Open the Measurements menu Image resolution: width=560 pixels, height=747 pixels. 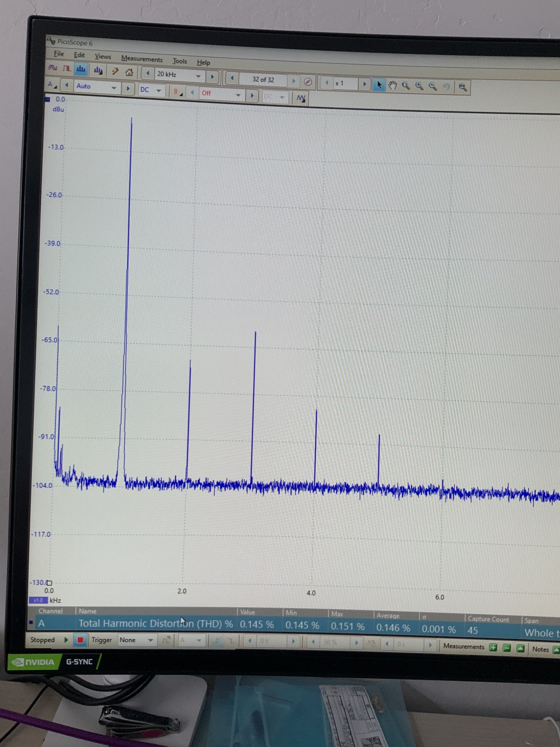tap(142, 59)
